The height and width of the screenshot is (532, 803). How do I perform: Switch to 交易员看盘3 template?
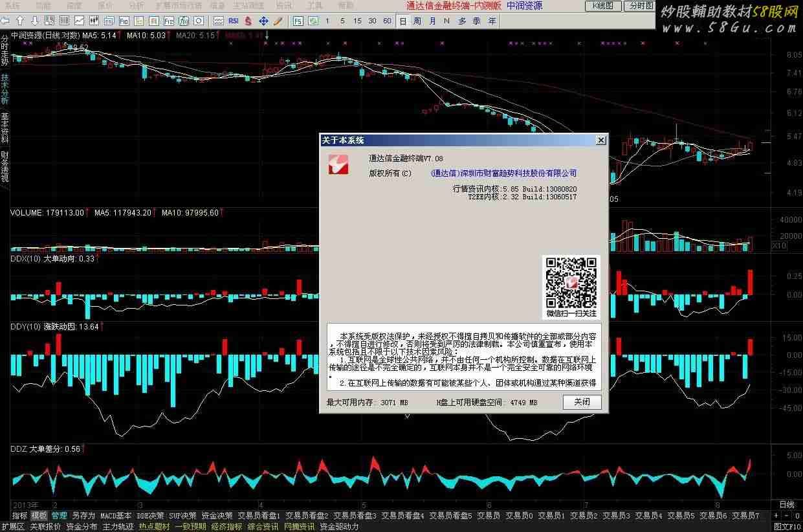355,516
